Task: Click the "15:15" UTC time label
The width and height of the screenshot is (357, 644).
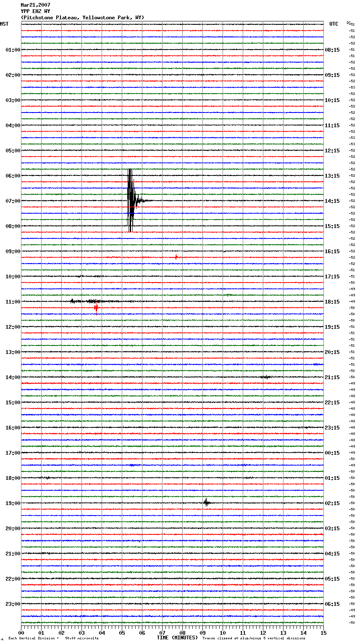Action: [332, 226]
